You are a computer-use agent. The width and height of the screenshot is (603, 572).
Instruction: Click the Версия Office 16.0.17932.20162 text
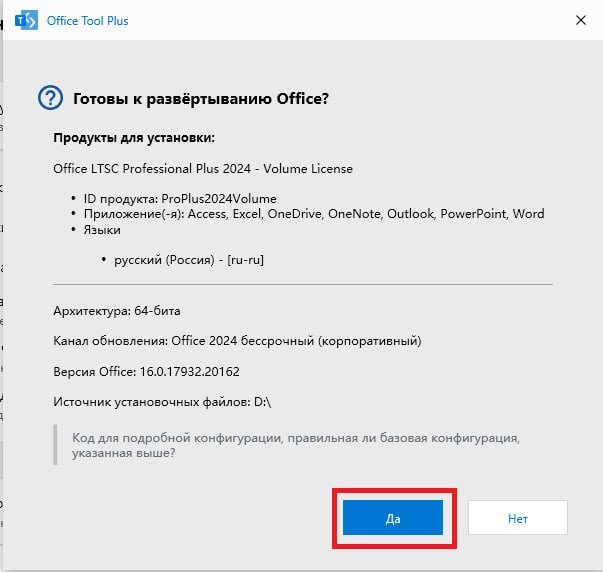click(x=146, y=372)
